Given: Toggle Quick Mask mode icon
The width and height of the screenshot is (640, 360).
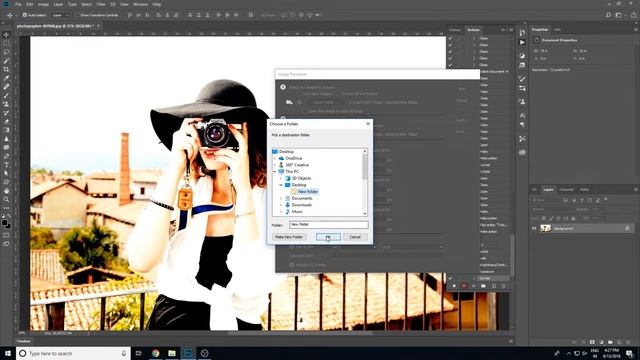Looking at the screenshot, I should (6, 235).
